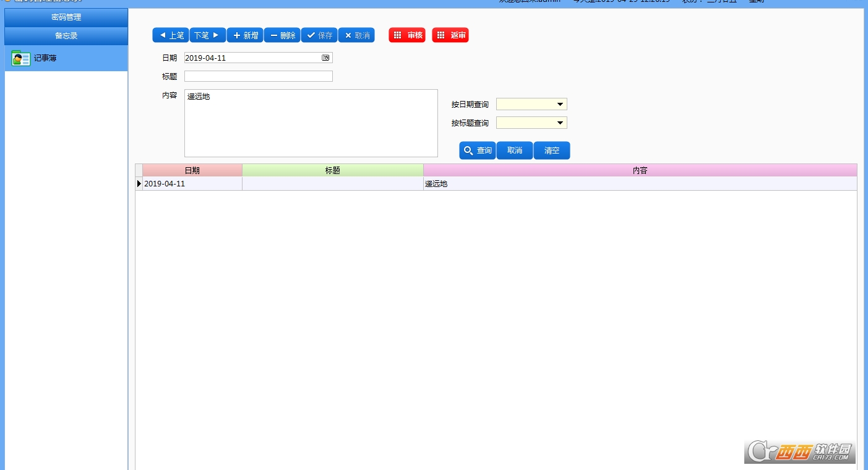Viewport: 868px width, 470px height.
Task: Click the empty 标题 cell in first row
Action: click(333, 184)
